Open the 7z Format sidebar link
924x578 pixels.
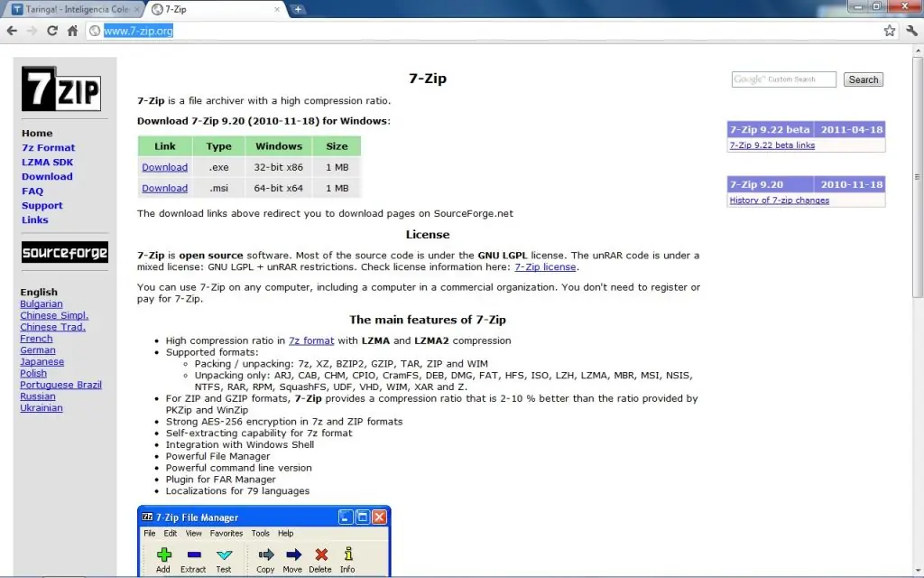tap(49, 147)
